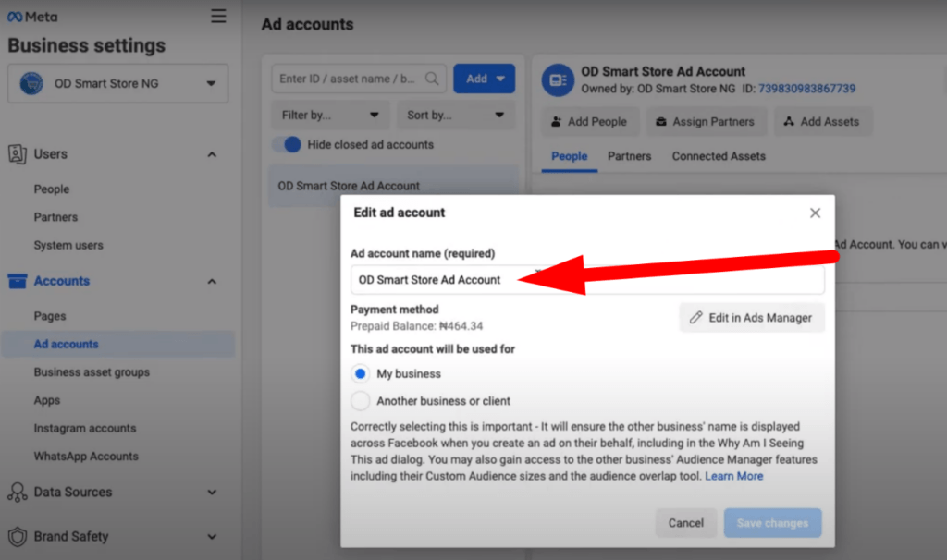Click Cancel in the dialog

pyautogui.click(x=686, y=523)
